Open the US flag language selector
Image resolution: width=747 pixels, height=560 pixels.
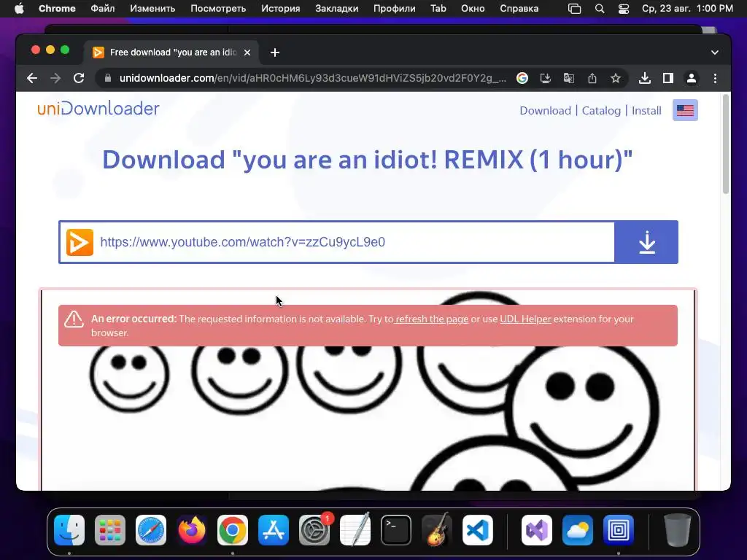pos(685,110)
